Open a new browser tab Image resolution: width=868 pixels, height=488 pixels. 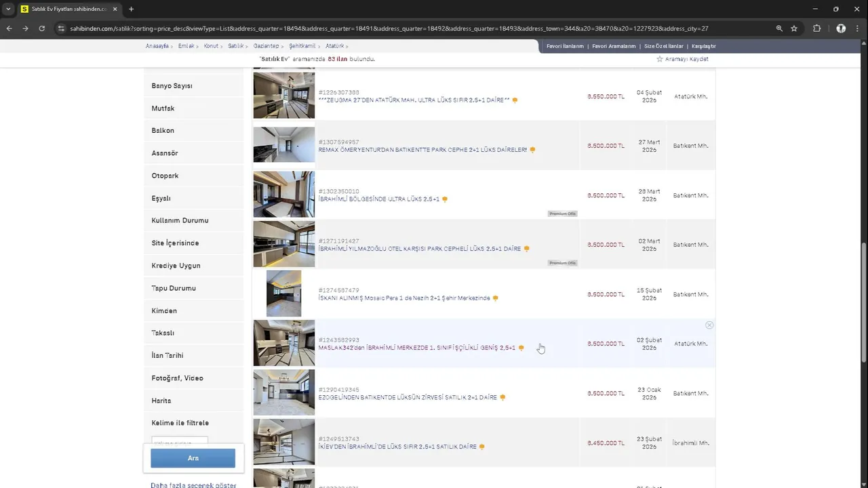(131, 9)
